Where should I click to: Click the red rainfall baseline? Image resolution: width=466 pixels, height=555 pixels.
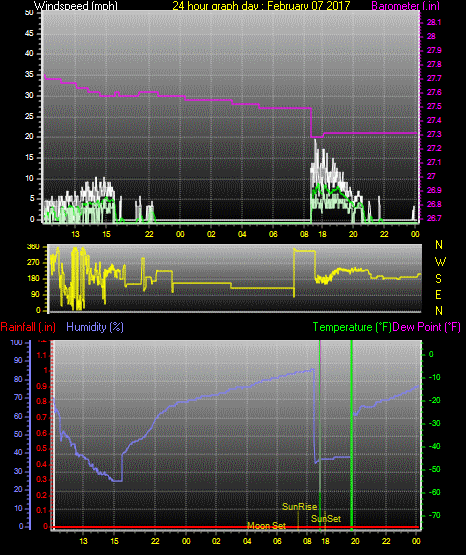click(x=236, y=527)
